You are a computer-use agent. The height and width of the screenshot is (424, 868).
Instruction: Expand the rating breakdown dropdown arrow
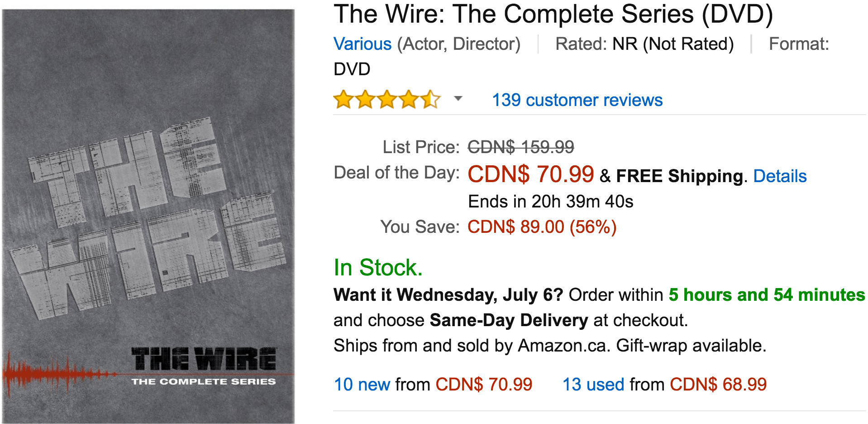point(458,98)
